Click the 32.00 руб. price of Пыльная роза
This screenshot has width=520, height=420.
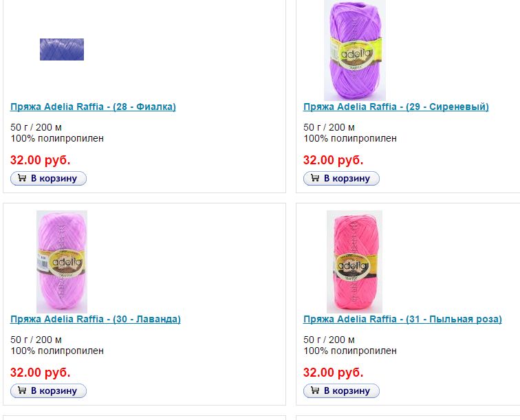(x=334, y=373)
